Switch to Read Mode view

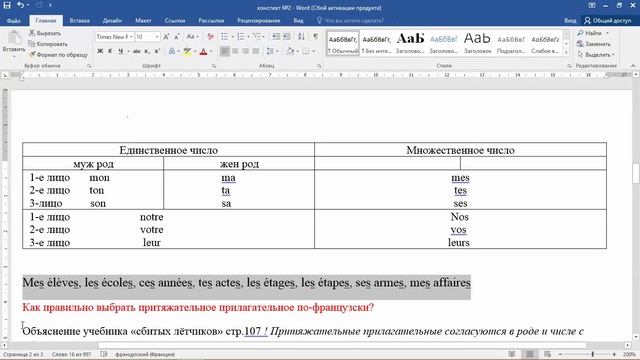[x=511, y=354]
